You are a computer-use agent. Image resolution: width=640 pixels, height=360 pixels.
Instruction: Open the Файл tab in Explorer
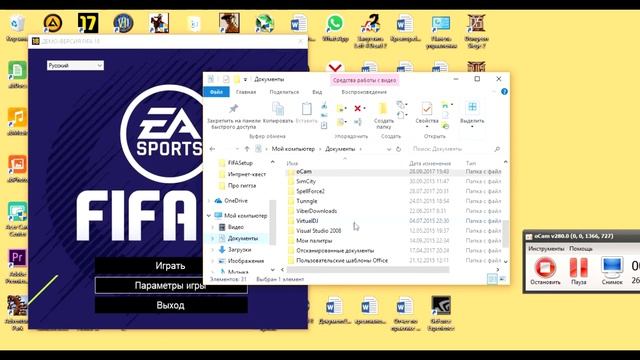[216, 92]
